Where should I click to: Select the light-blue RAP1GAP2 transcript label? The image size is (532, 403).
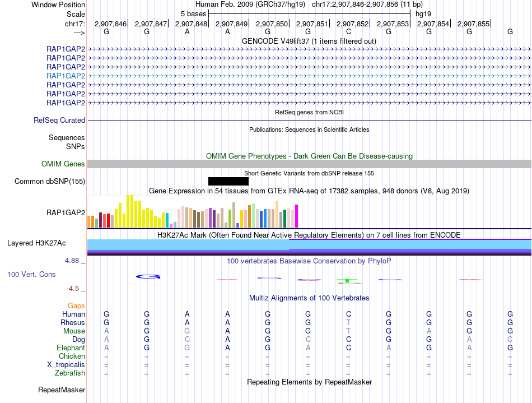click(66, 76)
